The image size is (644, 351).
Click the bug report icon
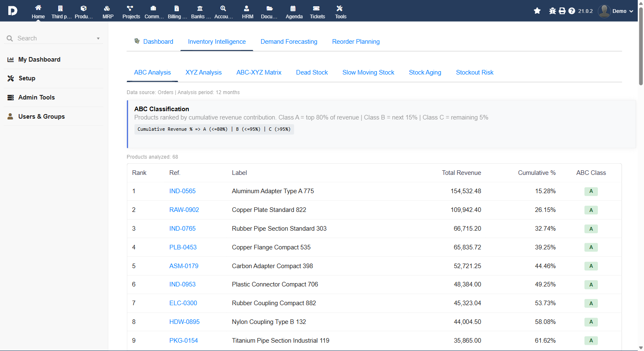click(552, 11)
